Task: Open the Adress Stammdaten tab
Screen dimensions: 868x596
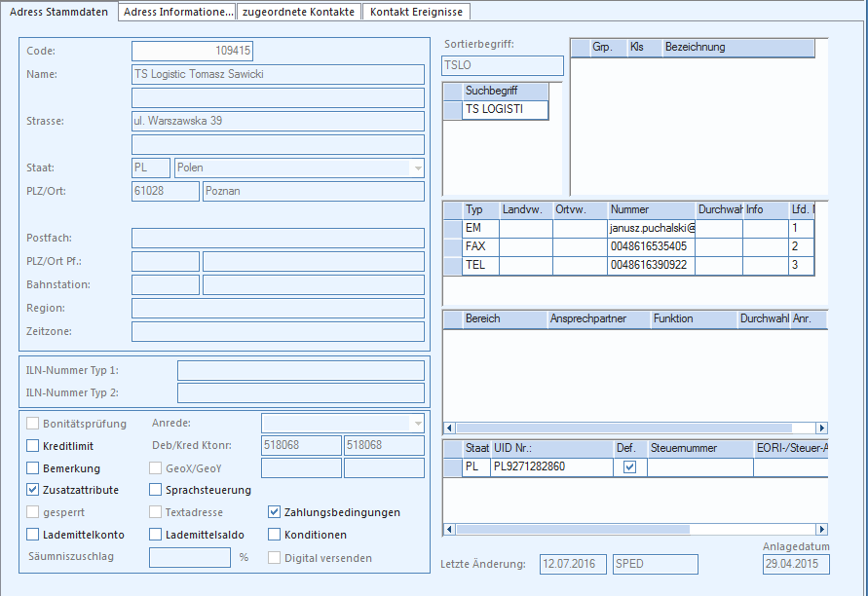Action: pyautogui.click(x=58, y=12)
